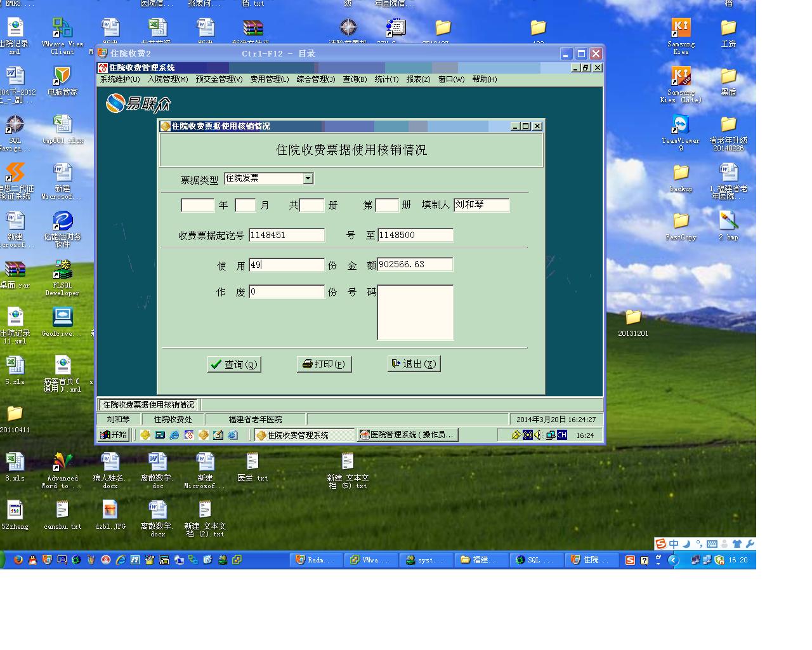Screen dimensions: 812x650
Task: Click the FastCopy folder icon
Action: click(681, 226)
